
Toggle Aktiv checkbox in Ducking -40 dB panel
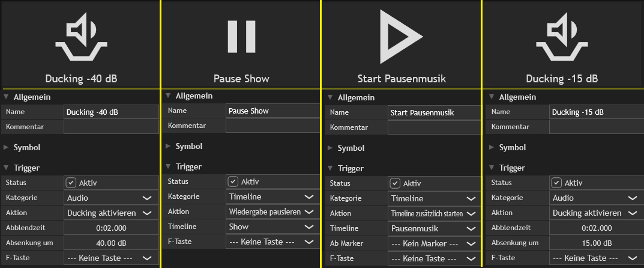[71, 183]
